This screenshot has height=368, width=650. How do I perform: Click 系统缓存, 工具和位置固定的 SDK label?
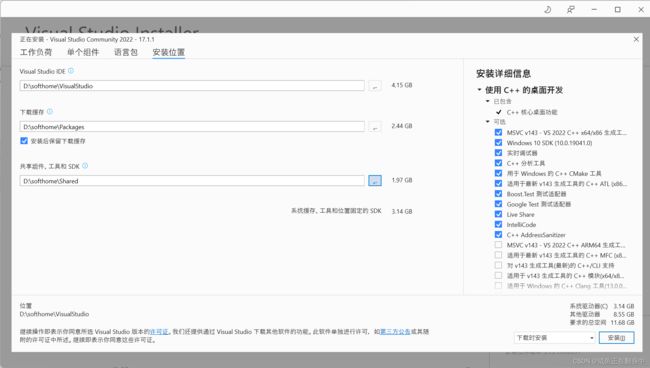point(336,211)
